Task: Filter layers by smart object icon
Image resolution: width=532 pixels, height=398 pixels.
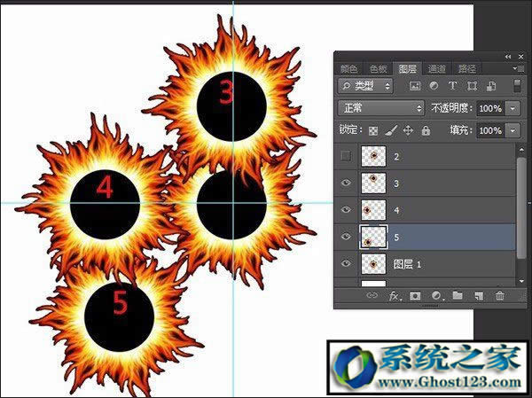Action: 491,86
